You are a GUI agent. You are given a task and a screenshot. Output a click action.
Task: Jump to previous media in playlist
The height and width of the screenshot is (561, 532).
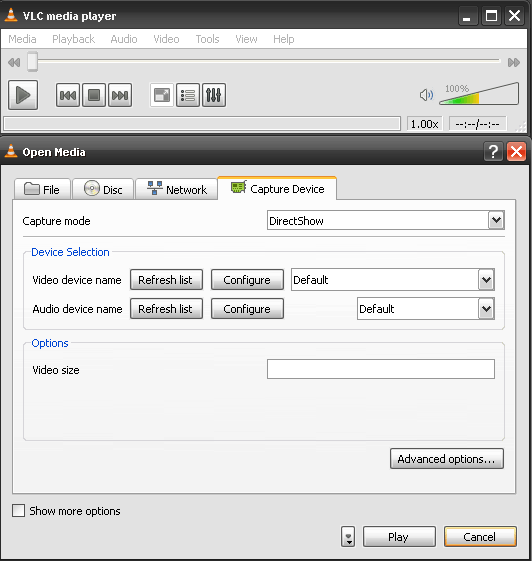click(68, 95)
